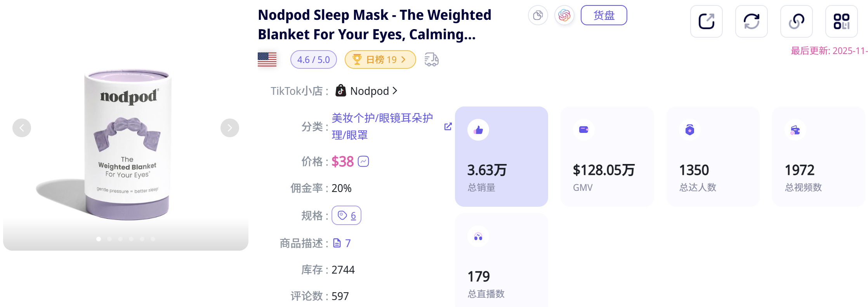View shipping info via delivery truck icon
Screen dimensions: 868x307
[x=431, y=59]
